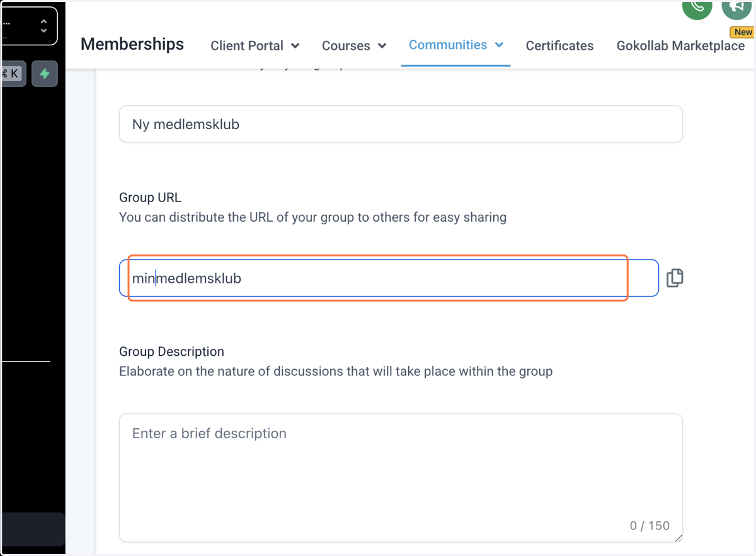Image resolution: width=756 pixels, height=556 pixels.
Task: Open the Courses menu label
Action: point(346,46)
